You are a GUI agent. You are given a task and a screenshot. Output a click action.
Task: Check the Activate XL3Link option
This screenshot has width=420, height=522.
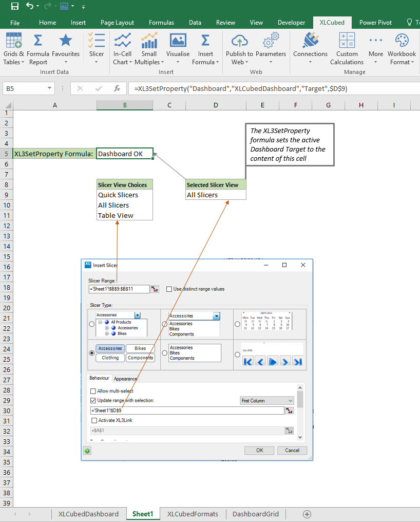93,420
